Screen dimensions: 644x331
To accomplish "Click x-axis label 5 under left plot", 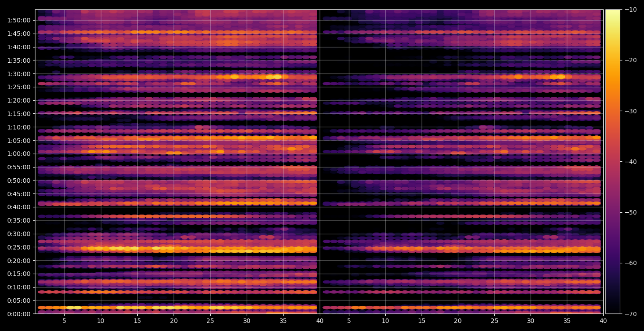I will 64,321.
